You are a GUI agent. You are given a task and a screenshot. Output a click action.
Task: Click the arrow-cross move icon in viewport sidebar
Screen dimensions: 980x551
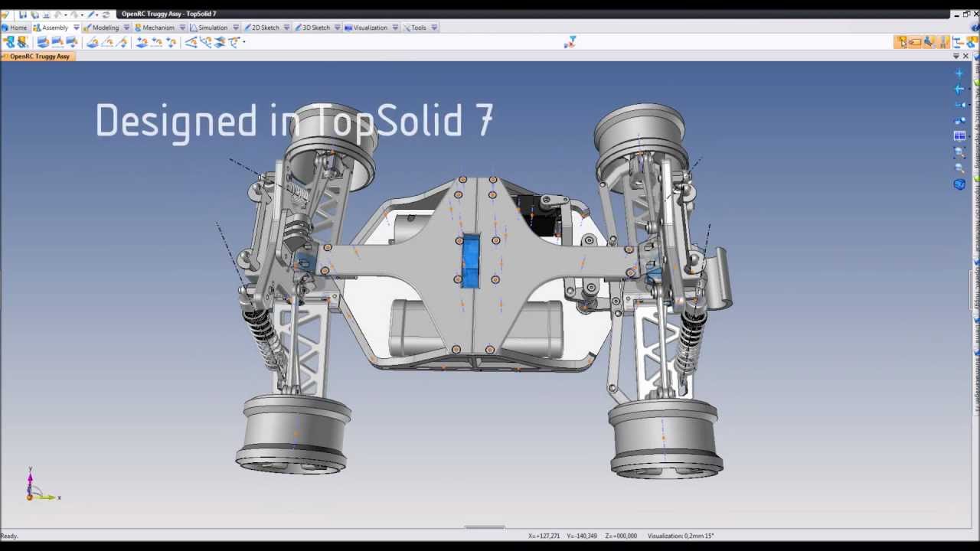tap(959, 89)
